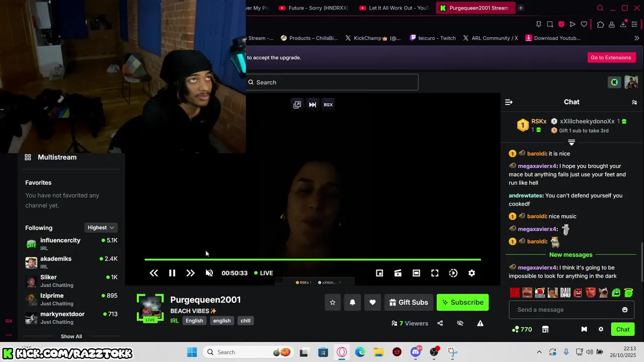The width and height of the screenshot is (644, 362).
Task: Switch to 'Let It All Work Out' tab
Action: [x=393, y=8]
